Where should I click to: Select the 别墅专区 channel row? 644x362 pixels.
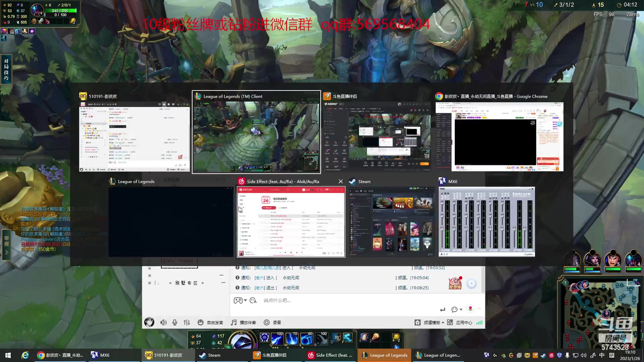coord(186,283)
